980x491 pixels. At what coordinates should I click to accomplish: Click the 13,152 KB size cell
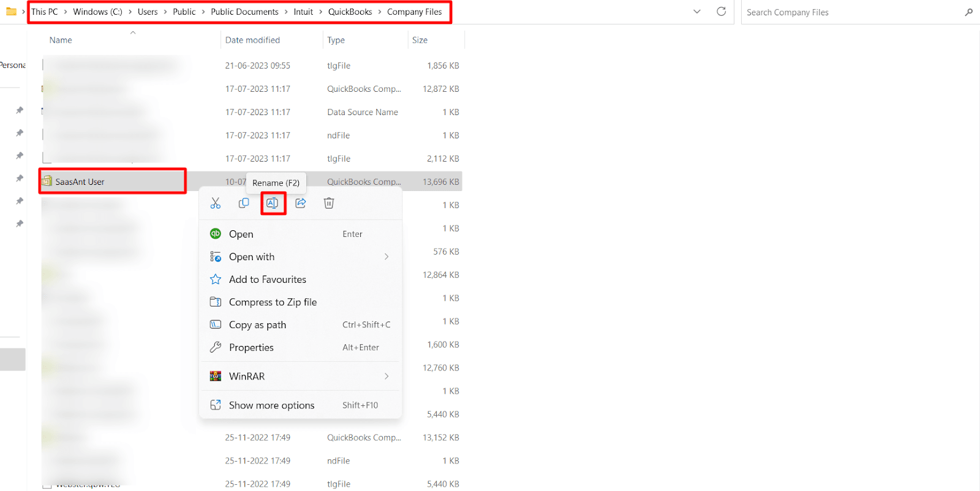point(440,438)
